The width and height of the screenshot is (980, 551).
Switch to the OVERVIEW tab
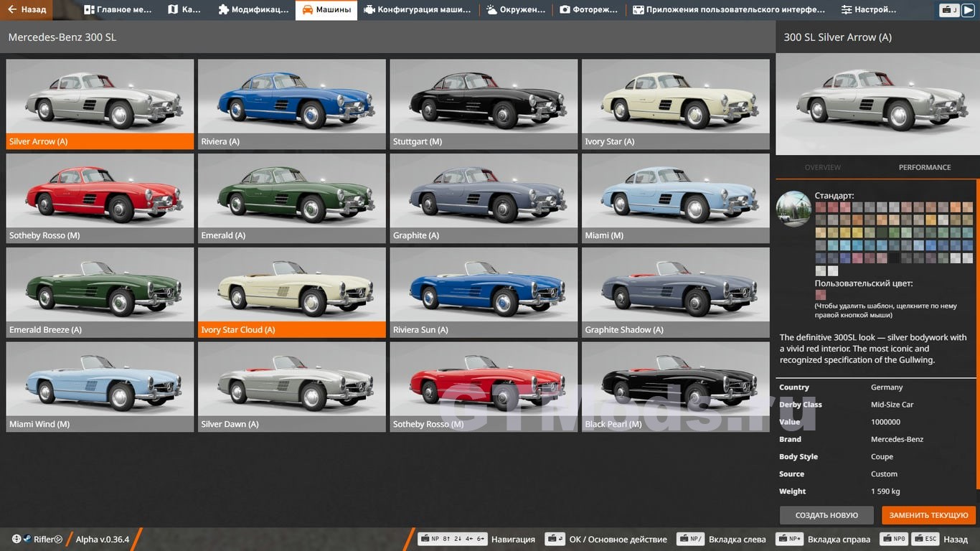pos(823,167)
